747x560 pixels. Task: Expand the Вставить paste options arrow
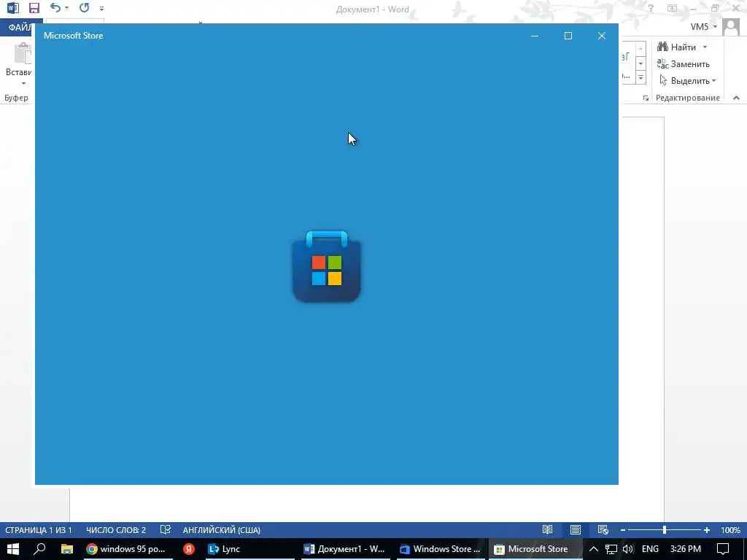coord(23,84)
